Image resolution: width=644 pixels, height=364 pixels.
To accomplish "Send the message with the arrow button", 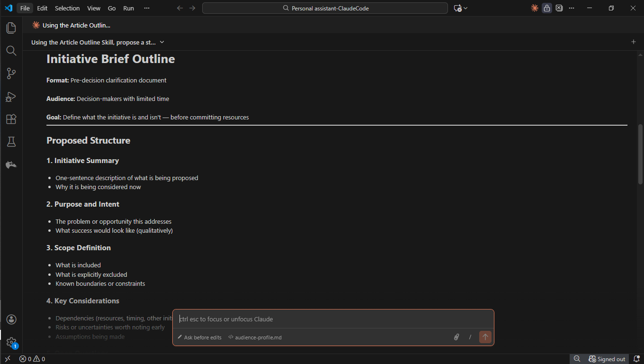I will (485, 337).
